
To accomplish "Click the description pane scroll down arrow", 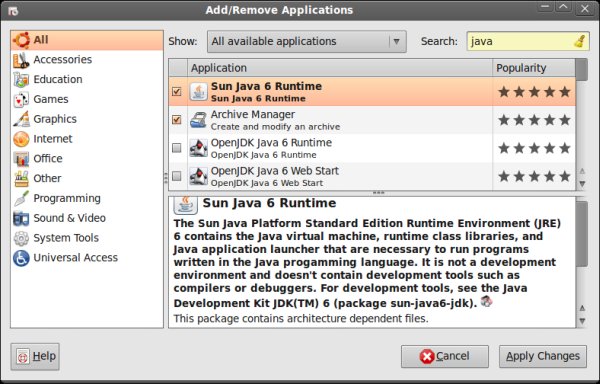I will [x=582, y=321].
